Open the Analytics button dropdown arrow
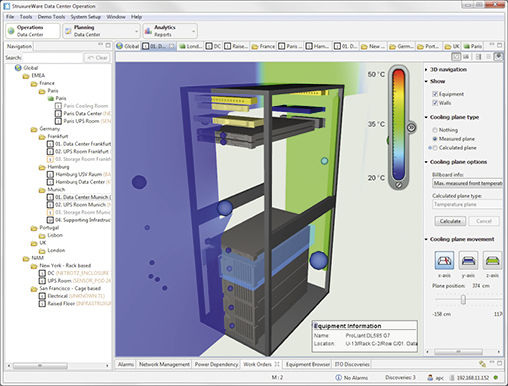508x386 pixels. point(194,31)
